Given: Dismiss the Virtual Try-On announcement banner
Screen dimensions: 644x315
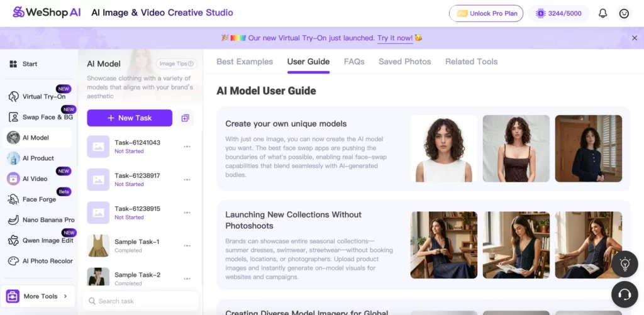Looking at the screenshot, I should tap(635, 38).
